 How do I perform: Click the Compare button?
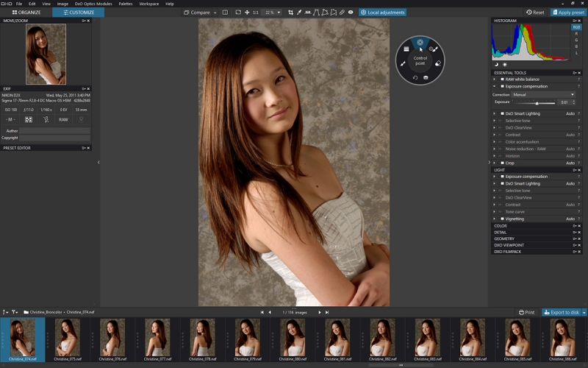[197, 13]
